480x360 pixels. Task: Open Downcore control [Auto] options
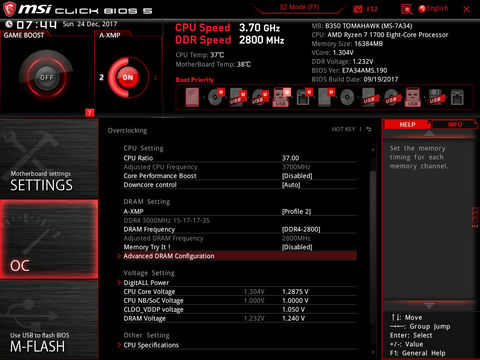(x=291, y=185)
